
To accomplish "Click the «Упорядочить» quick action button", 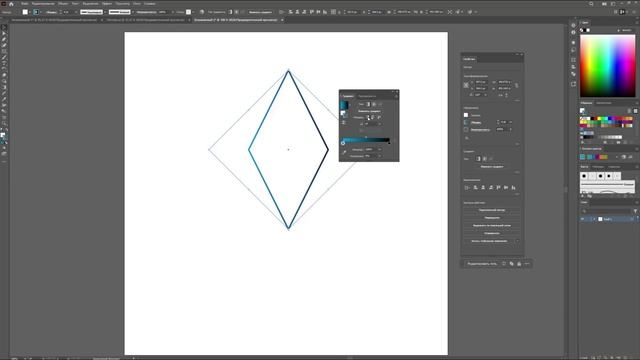I will (492, 233).
